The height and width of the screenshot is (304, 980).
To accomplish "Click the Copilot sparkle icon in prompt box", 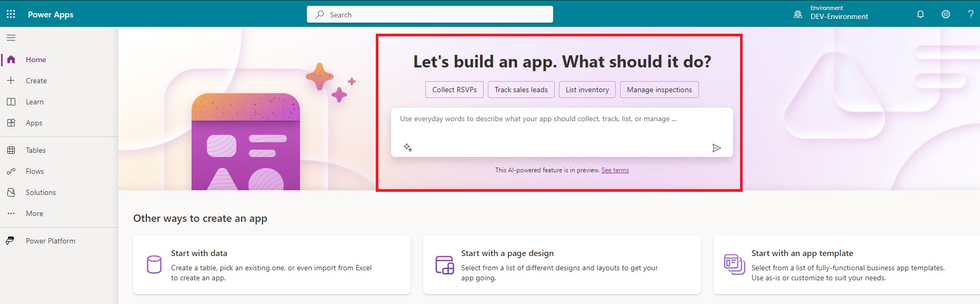I will [x=408, y=148].
